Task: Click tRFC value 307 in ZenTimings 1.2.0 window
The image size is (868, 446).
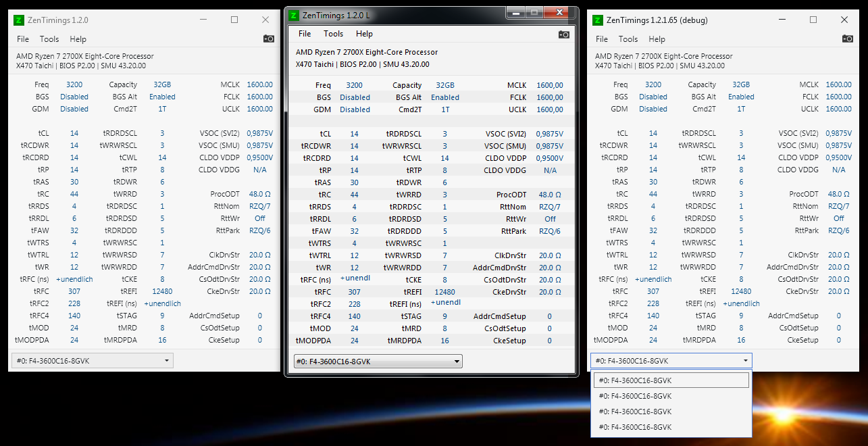Action: coord(74,291)
